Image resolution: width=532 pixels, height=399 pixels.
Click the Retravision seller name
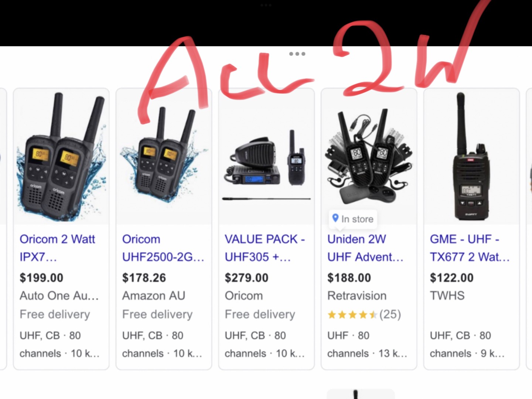click(x=357, y=296)
